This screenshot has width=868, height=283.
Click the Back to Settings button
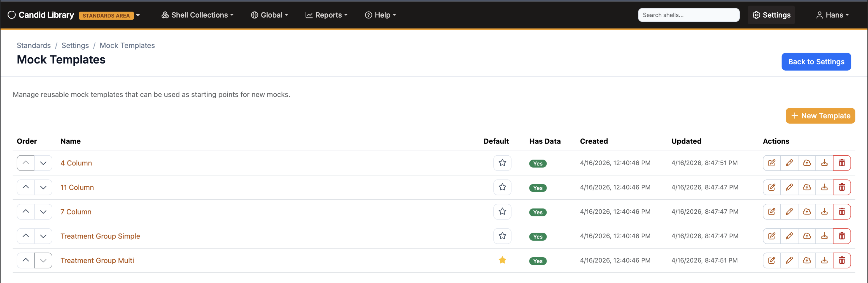pyautogui.click(x=816, y=62)
